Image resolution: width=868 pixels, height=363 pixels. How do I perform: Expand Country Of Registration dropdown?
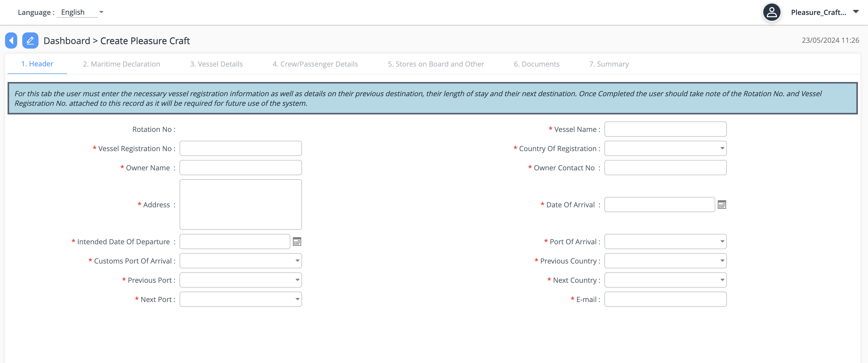665,148
